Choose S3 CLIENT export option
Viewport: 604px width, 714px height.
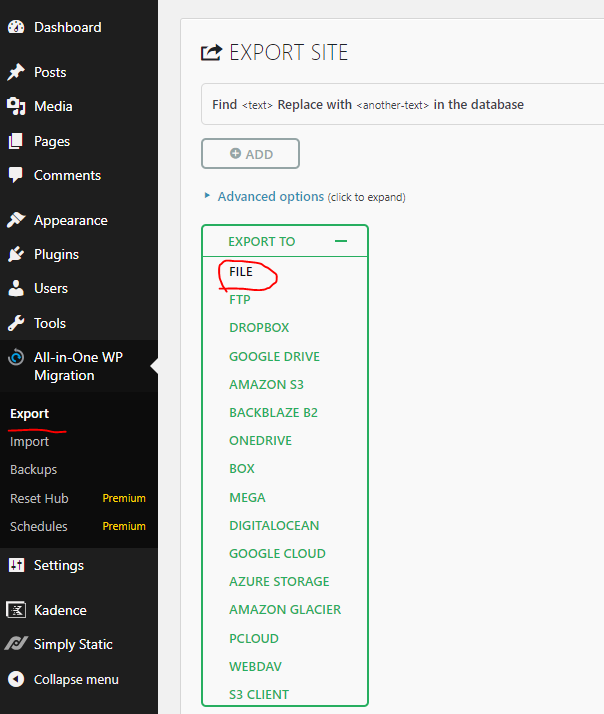click(259, 694)
